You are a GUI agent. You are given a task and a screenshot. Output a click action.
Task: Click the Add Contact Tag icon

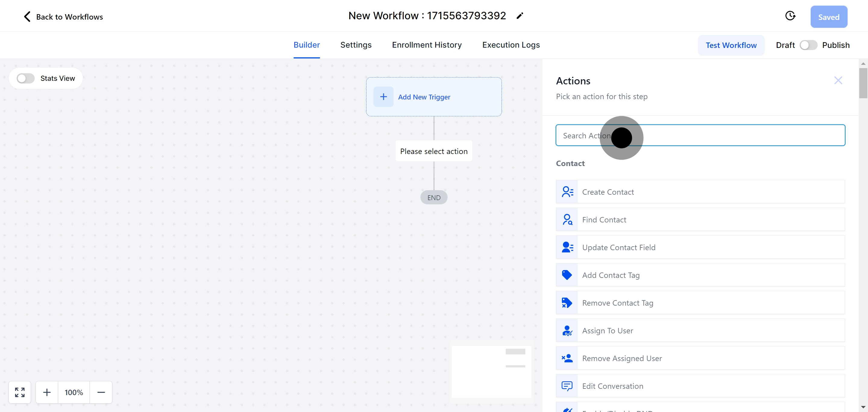pyautogui.click(x=567, y=275)
